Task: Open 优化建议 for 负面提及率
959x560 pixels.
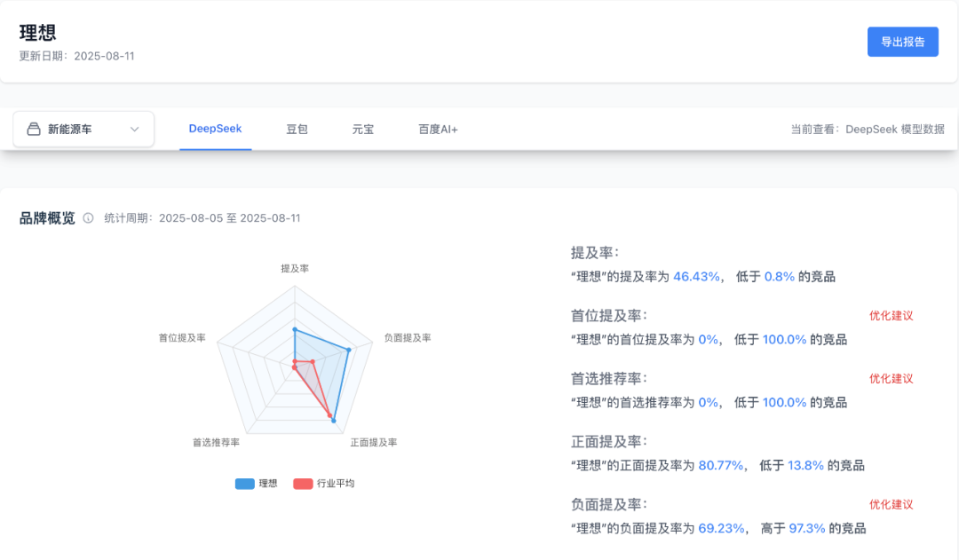Action: 892,504
